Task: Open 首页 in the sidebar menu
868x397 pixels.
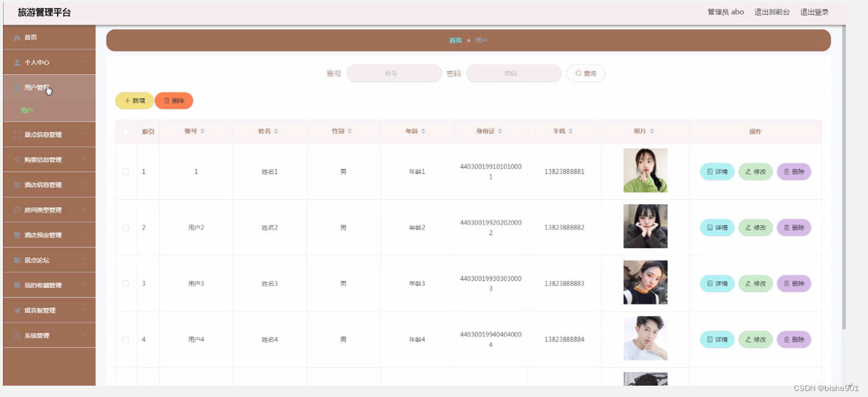Action: pos(49,38)
